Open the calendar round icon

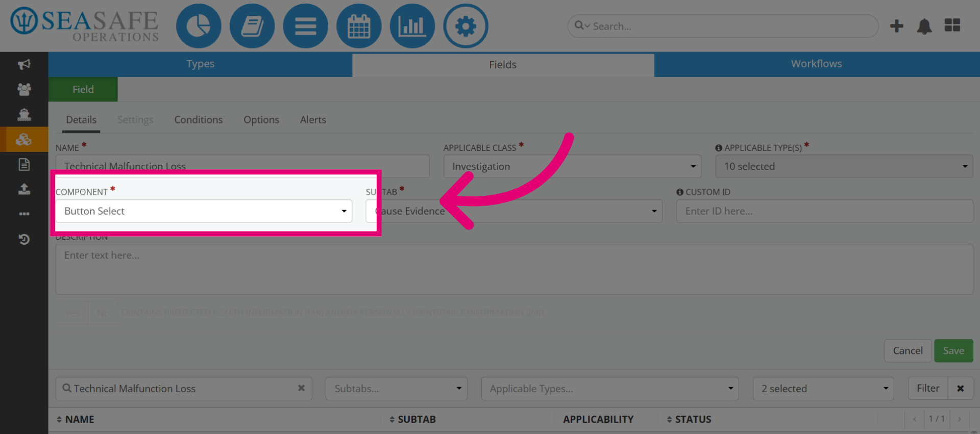point(359,26)
